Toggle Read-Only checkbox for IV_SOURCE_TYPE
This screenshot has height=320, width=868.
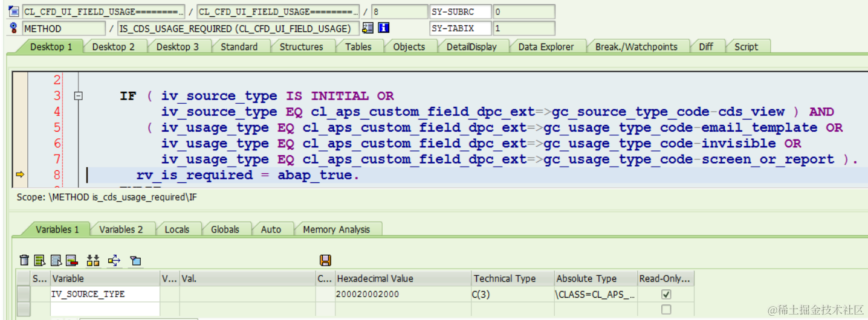[x=666, y=294]
